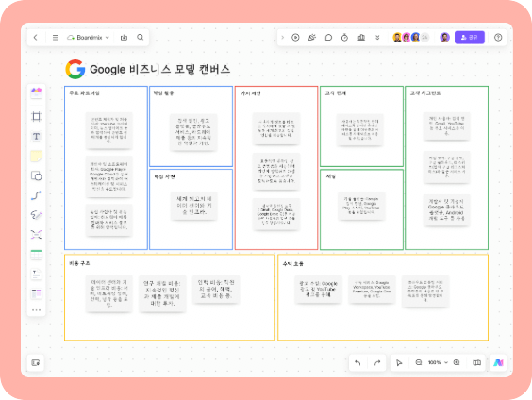Select the 비용 구조 section label
The width and height of the screenshot is (532, 400).
(79, 263)
